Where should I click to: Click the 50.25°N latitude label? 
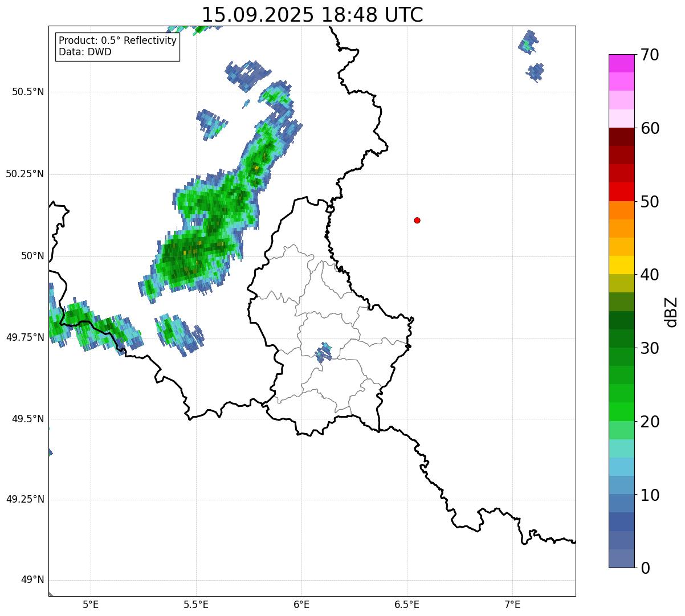click(x=25, y=174)
